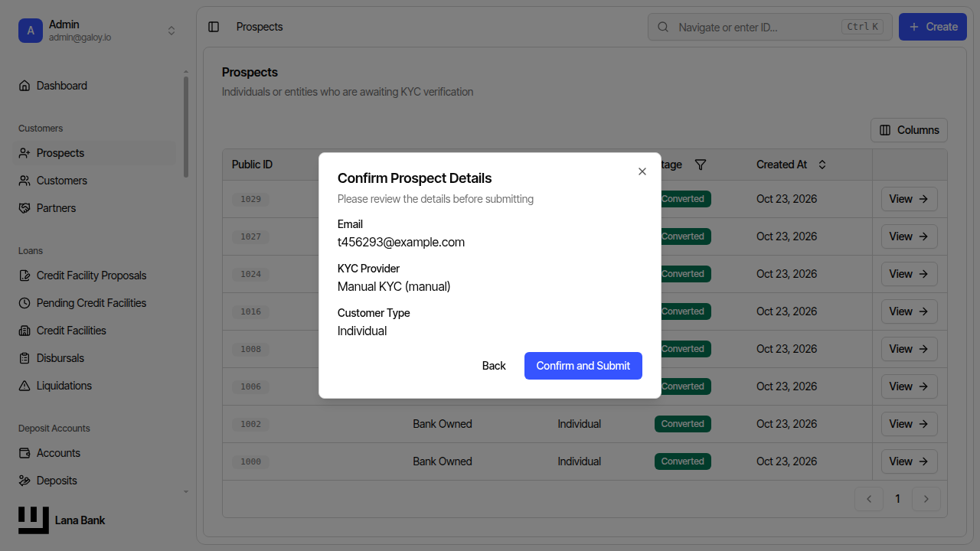The width and height of the screenshot is (980, 551).
Task: Click public ID 1000 badge
Action: (250, 461)
